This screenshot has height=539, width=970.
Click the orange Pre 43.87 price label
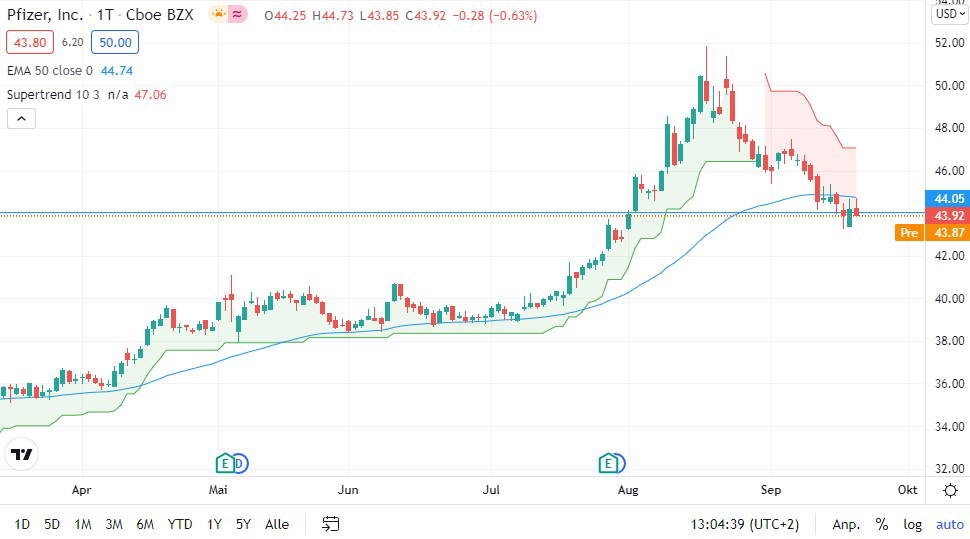tap(932, 233)
